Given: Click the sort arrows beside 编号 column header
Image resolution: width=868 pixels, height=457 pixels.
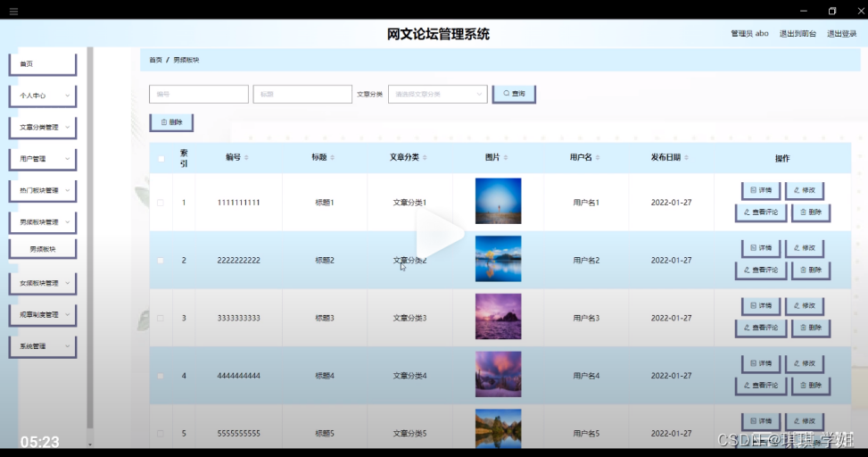Looking at the screenshot, I should 246,158.
